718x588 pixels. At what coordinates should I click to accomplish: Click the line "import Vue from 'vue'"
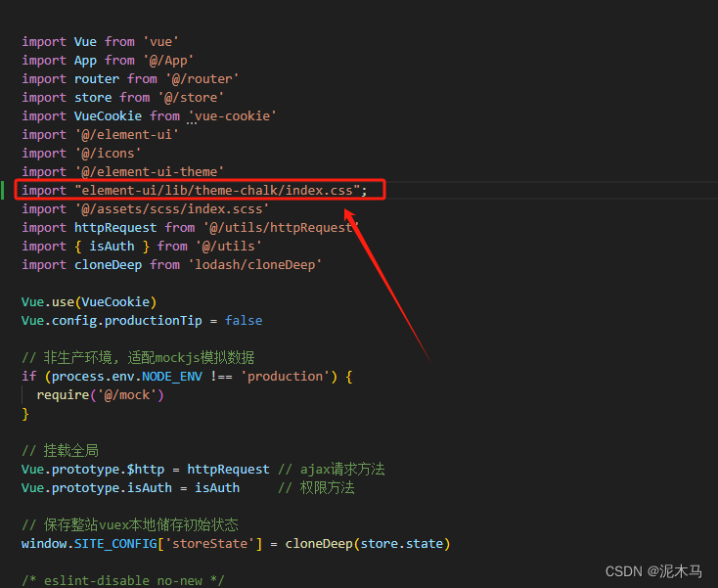(100, 42)
